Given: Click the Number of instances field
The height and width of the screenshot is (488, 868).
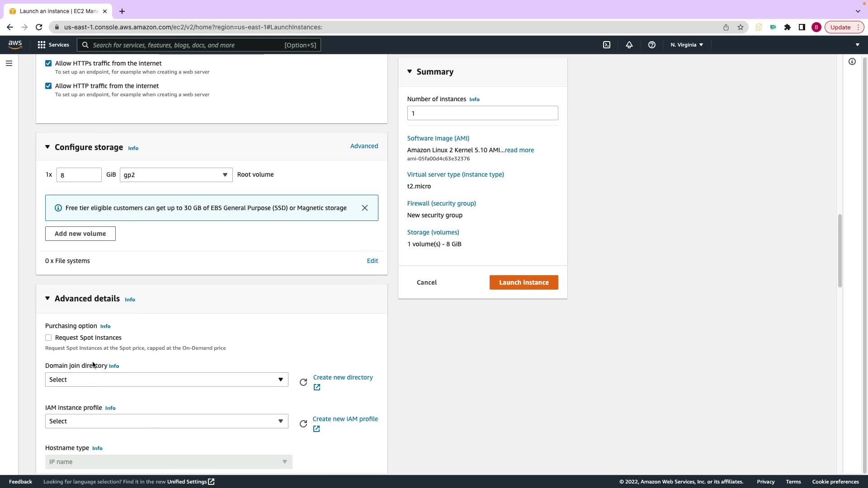Looking at the screenshot, I should 482,113.
